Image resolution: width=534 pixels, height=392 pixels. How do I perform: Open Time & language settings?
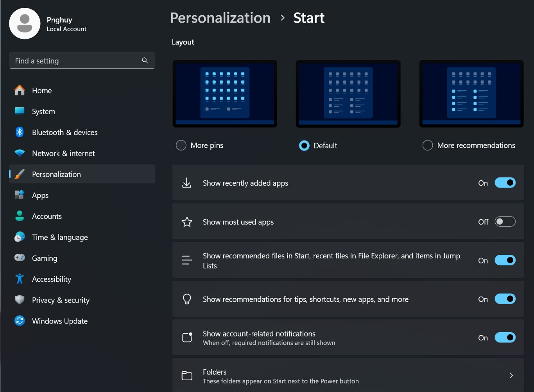click(60, 237)
